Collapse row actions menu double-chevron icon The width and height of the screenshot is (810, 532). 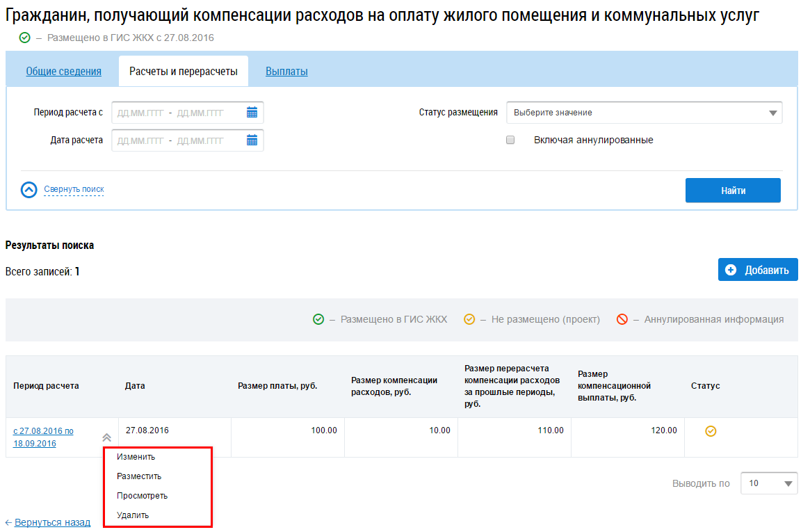click(x=106, y=437)
